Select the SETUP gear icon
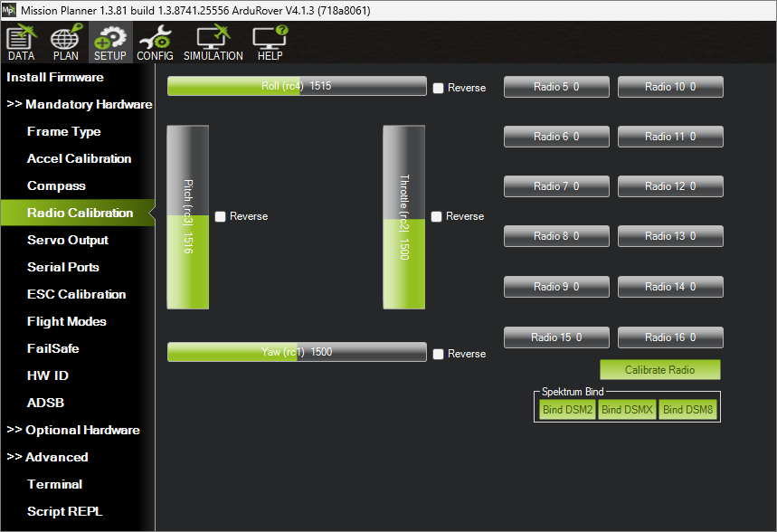Image resolution: width=777 pixels, height=532 pixels. (110, 43)
